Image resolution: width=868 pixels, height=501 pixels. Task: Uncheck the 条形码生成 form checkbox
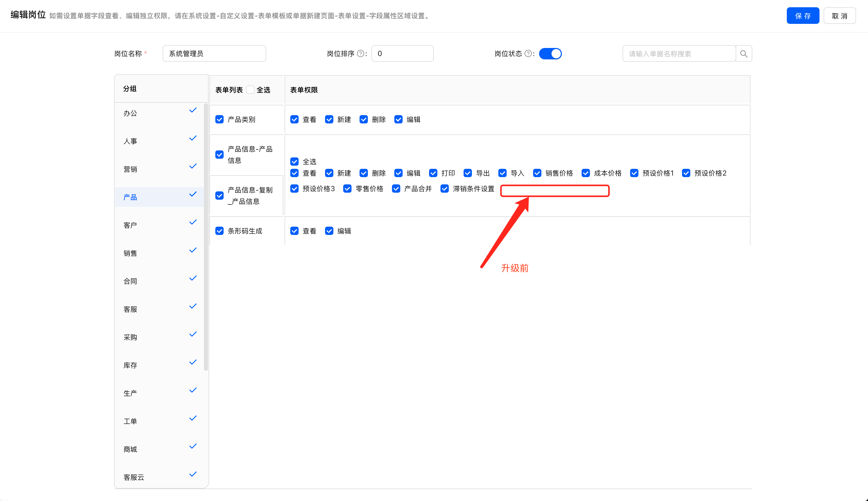point(219,231)
